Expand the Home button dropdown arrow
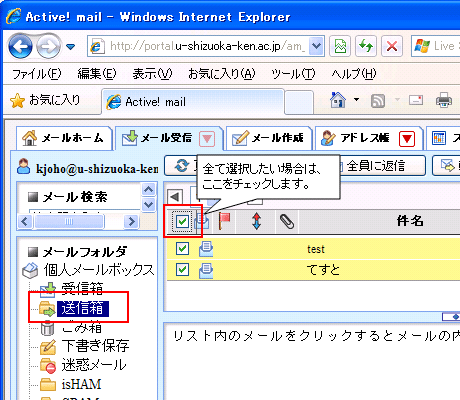The width and height of the screenshot is (460, 400). pos(356,100)
